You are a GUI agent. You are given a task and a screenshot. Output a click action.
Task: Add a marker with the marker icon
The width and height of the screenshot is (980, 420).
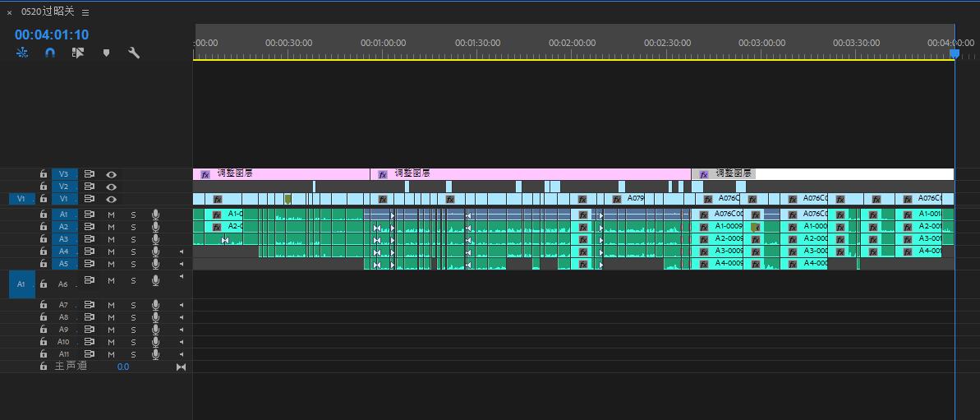point(106,53)
